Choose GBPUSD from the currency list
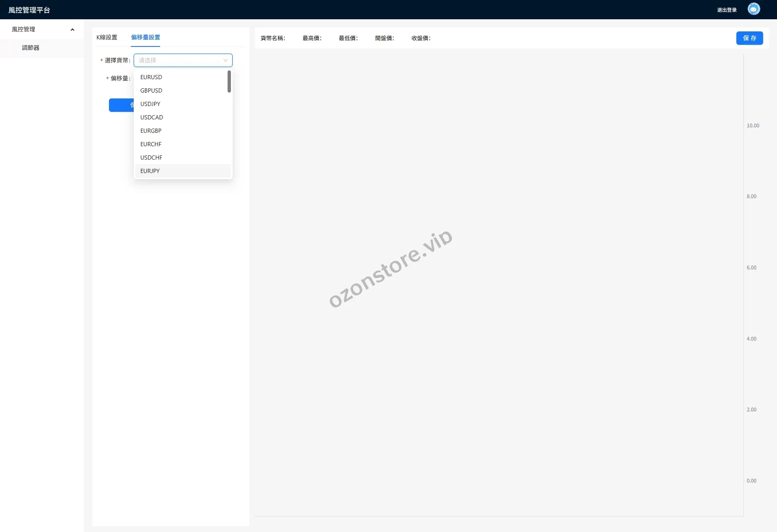This screenshot has height=532, width=777. pyautogui.click(x=151, y=90)
